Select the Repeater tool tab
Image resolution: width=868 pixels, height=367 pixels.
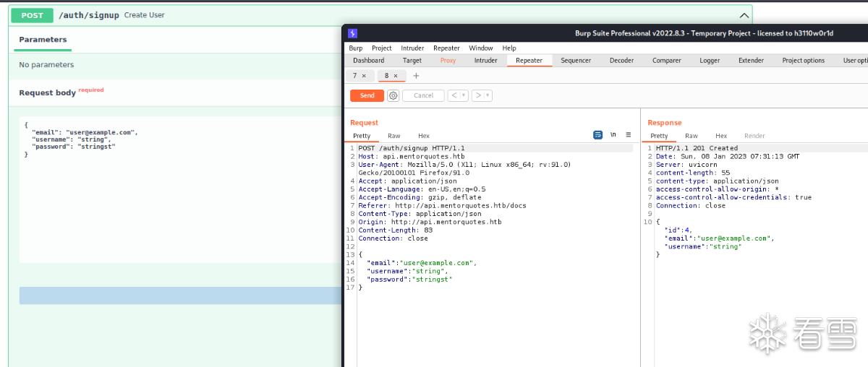(x=529, y=61)
